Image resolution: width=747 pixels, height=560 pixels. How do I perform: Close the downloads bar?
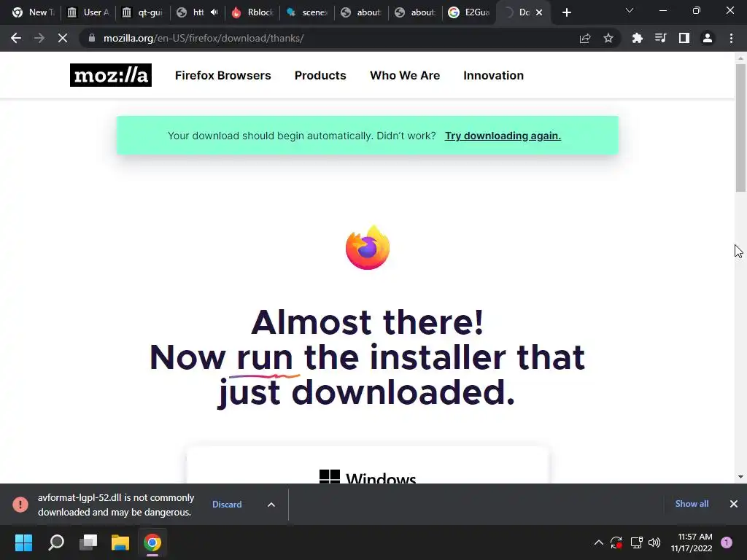pos(734,503)
